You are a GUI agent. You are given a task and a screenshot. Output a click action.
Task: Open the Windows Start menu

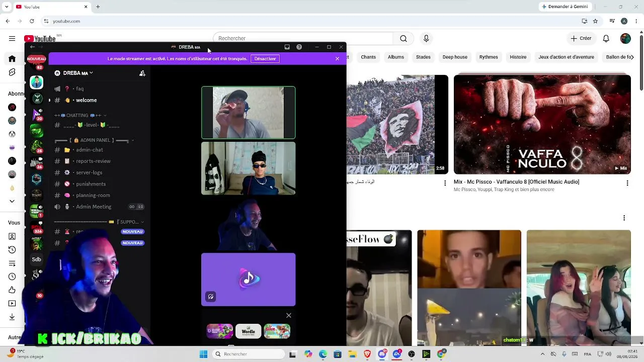click(203, 354)
